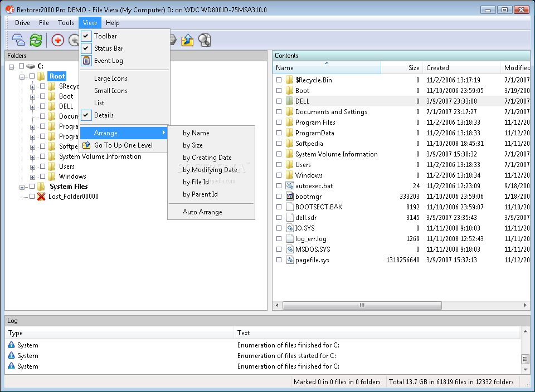This screenshot has height=392, width=535.
Task: Expand the System Volume Information node
Action: point(32,157)
